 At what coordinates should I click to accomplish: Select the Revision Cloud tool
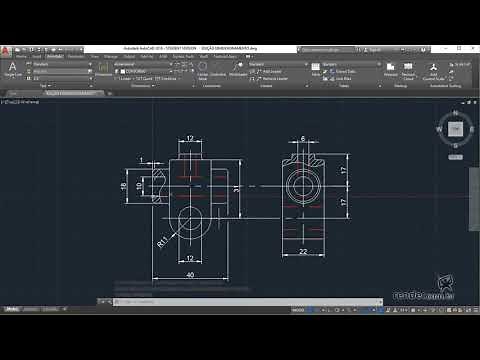(x=408, y=71)
